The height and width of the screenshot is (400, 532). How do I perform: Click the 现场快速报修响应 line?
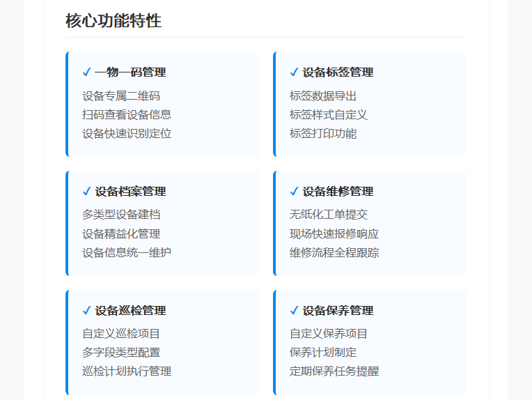click(334, 233)
